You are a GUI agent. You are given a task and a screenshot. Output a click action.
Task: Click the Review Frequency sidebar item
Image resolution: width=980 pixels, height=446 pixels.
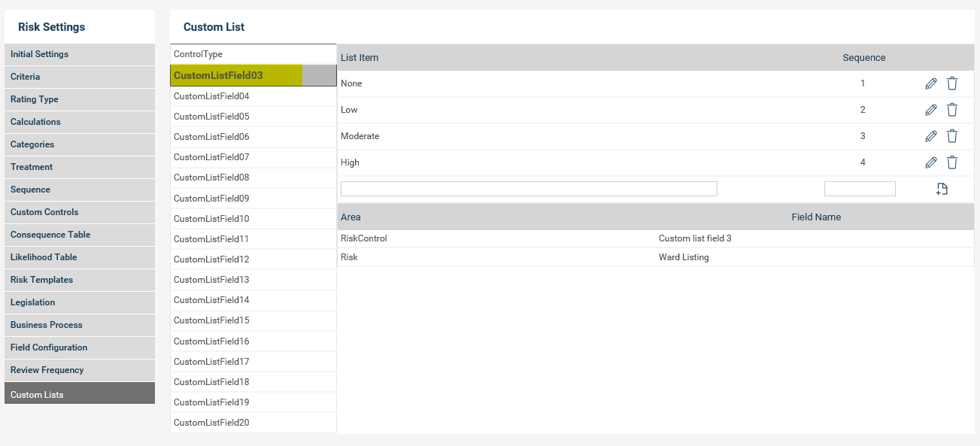click(79, 370)
